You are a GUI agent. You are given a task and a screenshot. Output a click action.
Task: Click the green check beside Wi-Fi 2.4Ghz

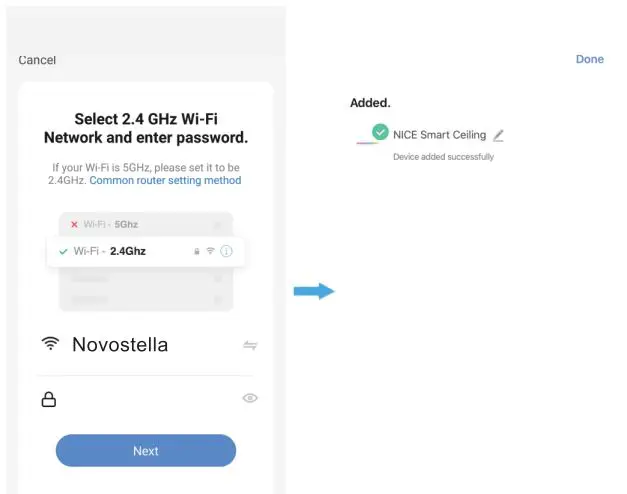pos(63,251)
